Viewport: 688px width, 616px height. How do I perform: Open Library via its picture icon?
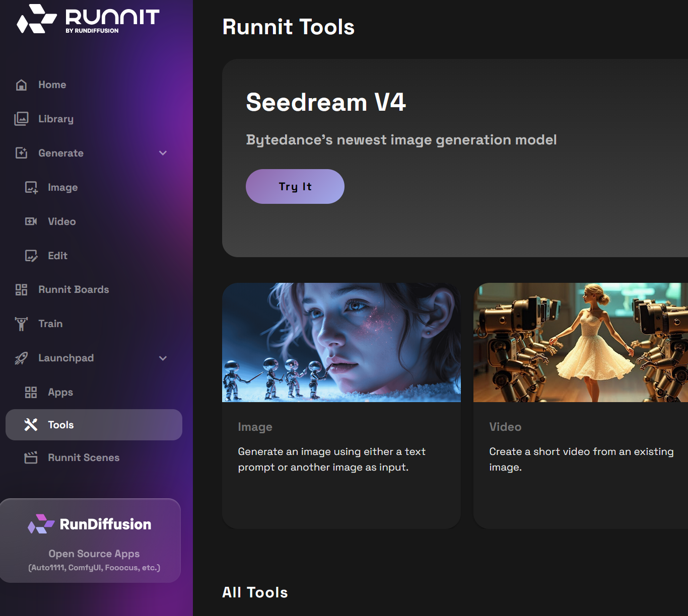click(21, 119)
